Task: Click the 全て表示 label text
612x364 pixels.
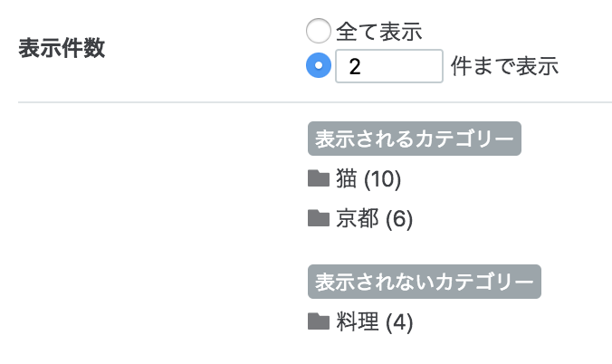Action: pyautogui.click(x=379, y=32)
